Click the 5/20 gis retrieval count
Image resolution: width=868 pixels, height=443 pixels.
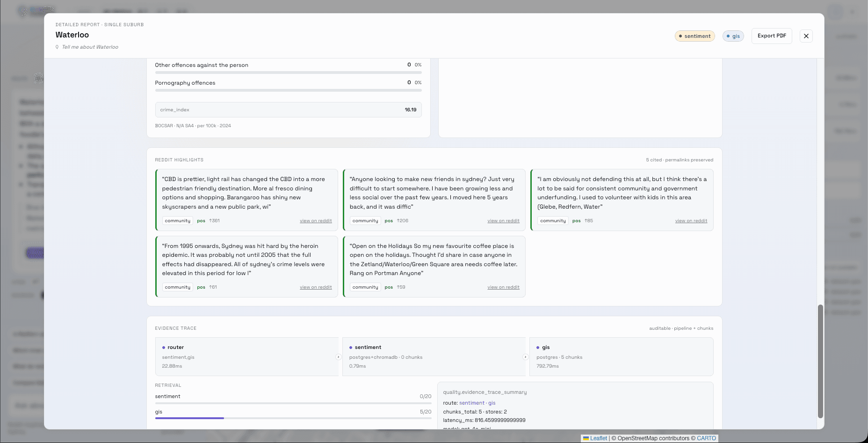click(426, 412)
